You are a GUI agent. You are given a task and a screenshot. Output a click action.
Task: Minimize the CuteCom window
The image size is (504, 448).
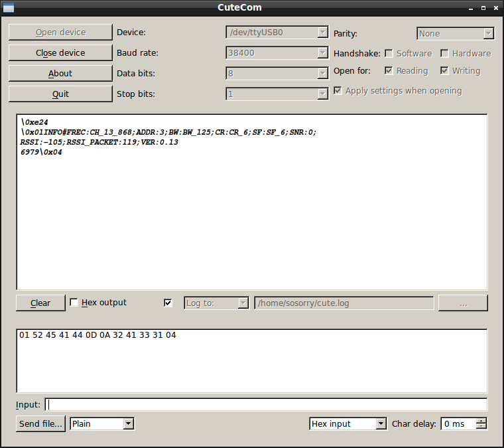(471, 9)
